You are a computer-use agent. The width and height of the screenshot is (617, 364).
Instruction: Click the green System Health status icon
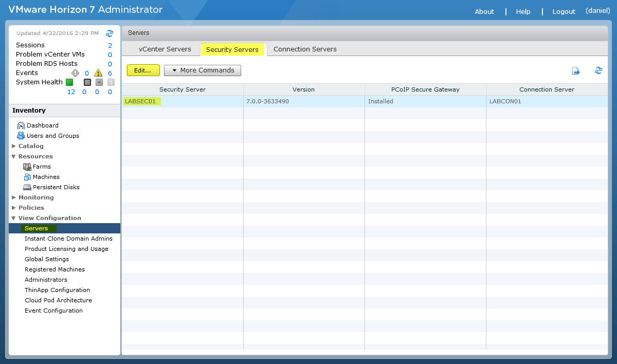pyautogui.click(x=69, y=82)
